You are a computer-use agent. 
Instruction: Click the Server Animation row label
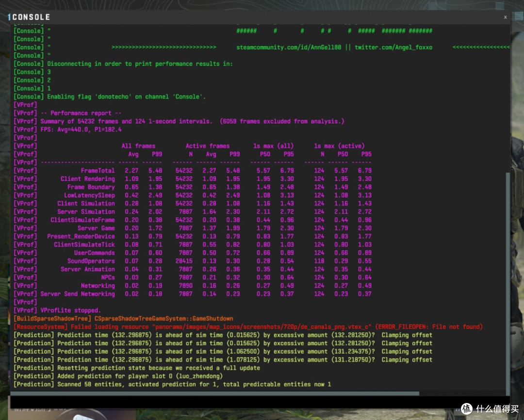(87, 269)
